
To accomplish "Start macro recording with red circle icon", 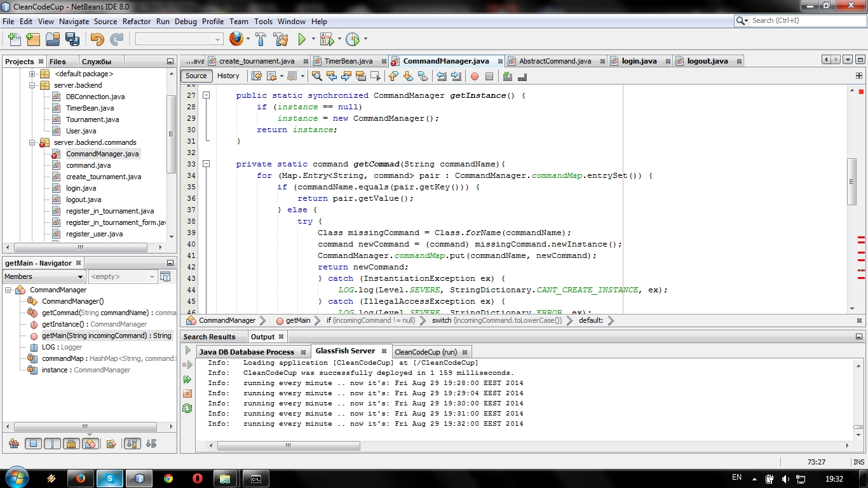I will click(x=474, y=76).
